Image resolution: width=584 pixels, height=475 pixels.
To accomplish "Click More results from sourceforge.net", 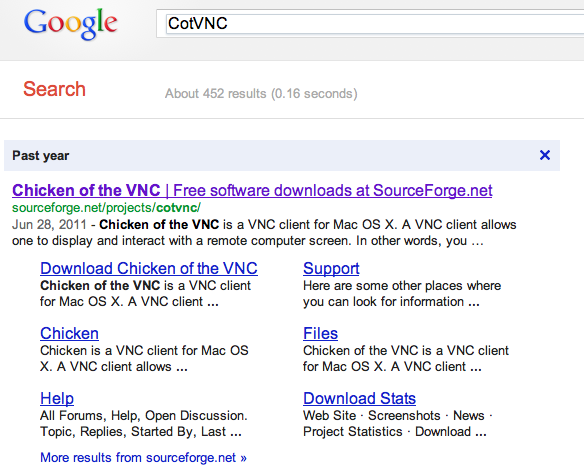I will 143,457.
